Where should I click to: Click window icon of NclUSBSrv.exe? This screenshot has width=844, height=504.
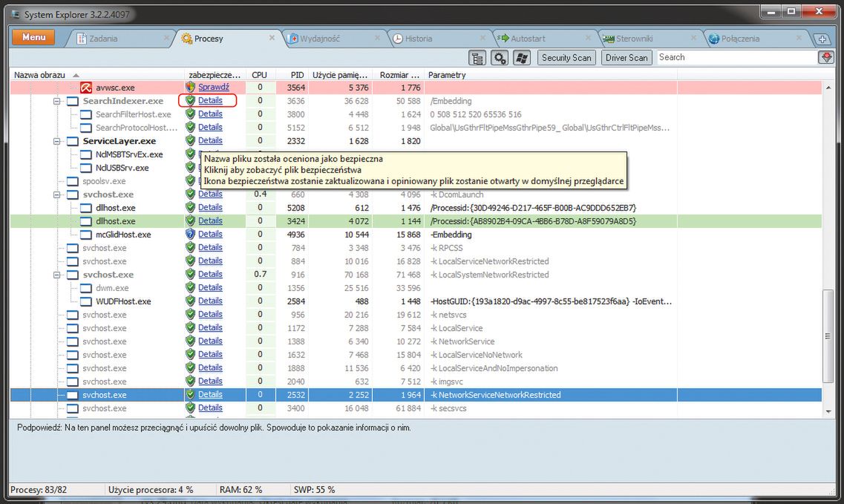[86, 168]
